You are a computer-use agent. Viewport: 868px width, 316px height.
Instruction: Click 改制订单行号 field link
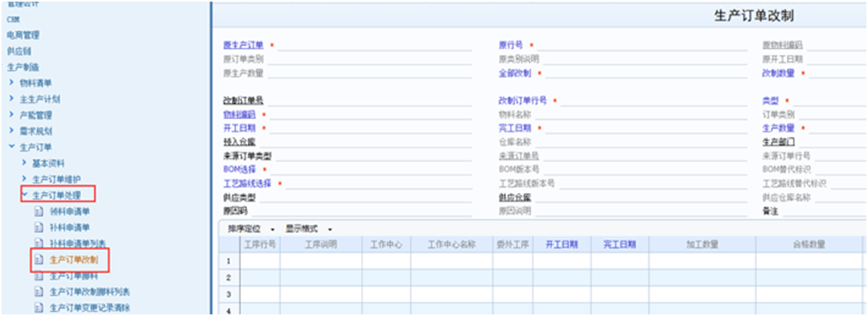(523, 101)
